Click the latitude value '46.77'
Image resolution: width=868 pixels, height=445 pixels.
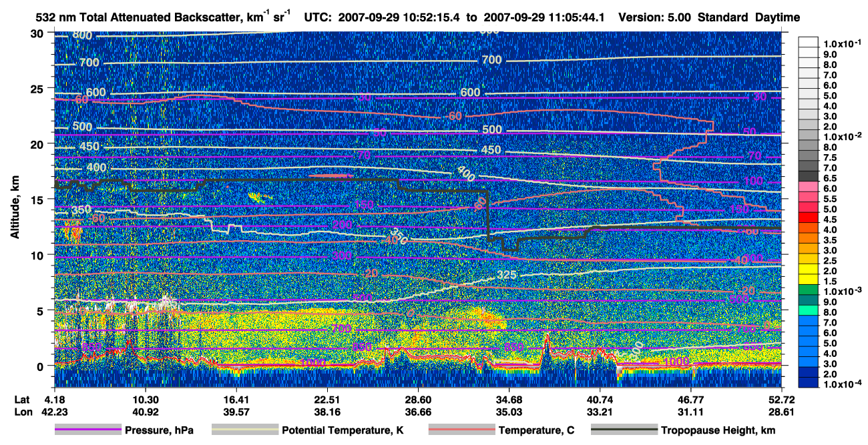[x=690, y=399]
